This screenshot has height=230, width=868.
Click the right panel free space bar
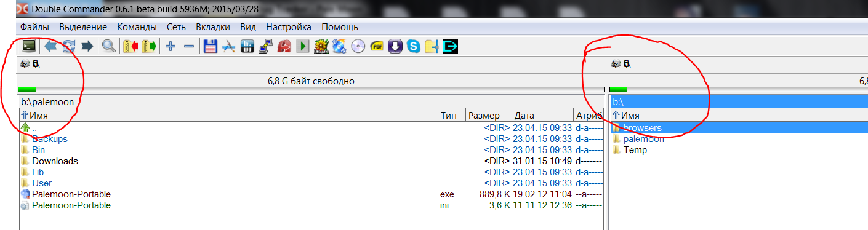pyautogui.click(x=739, y=90)
